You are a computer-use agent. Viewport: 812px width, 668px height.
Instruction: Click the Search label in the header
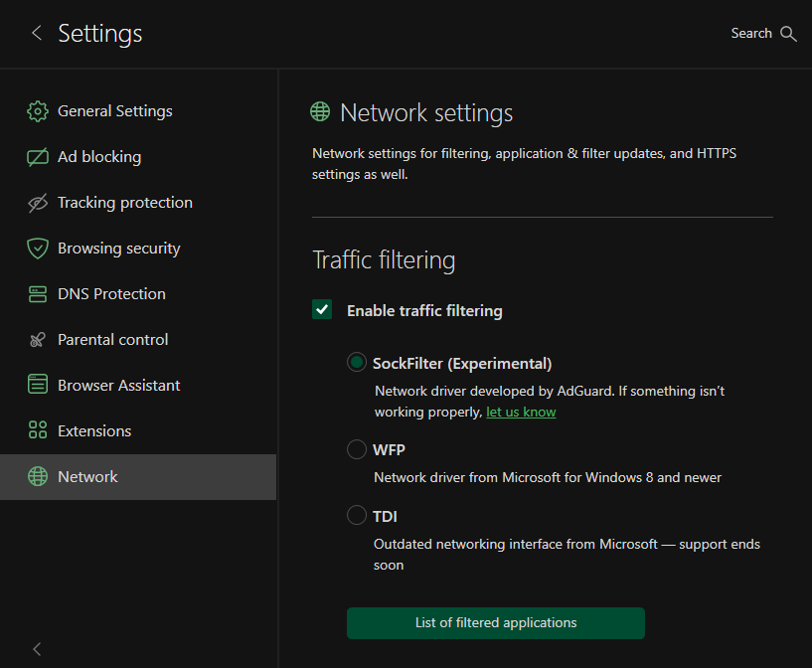click(751, 33)
